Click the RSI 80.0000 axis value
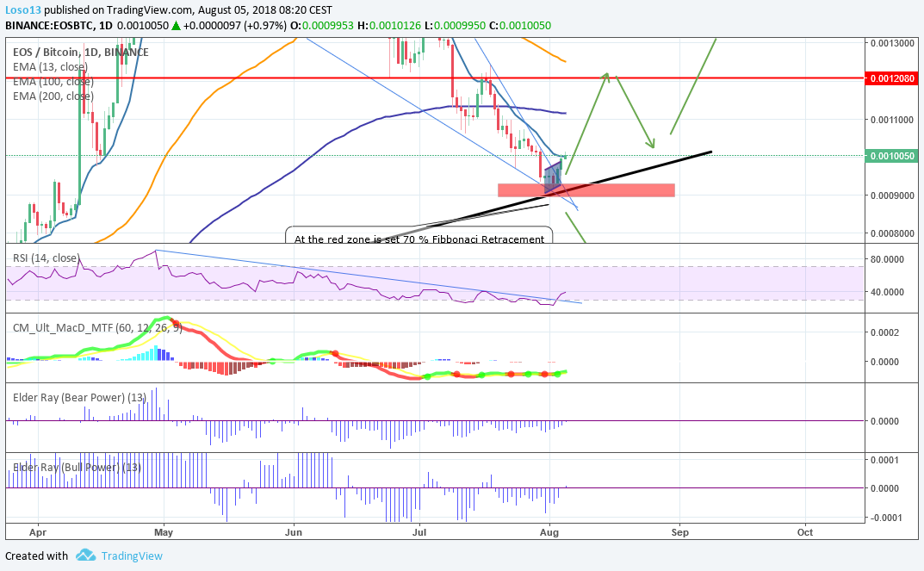Viewport: 924px width, 571px height. [x=888, y=259]
